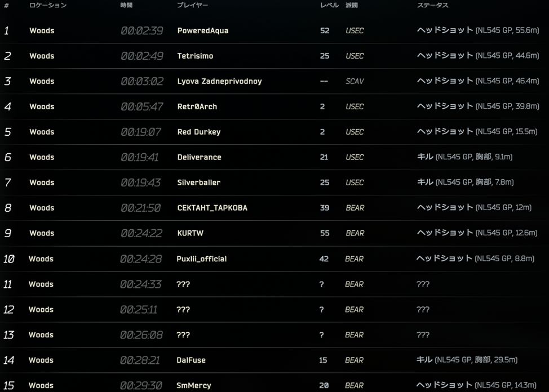Click the headshot status showing 55.6m
This screenshot has width=549, height=392.
[477, 30]
